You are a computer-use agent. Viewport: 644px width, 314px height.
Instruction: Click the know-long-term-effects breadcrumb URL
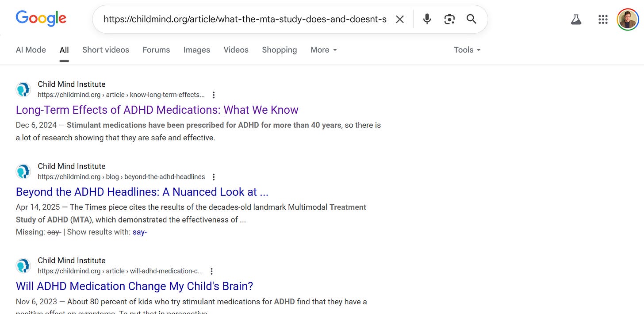point(121,95)
